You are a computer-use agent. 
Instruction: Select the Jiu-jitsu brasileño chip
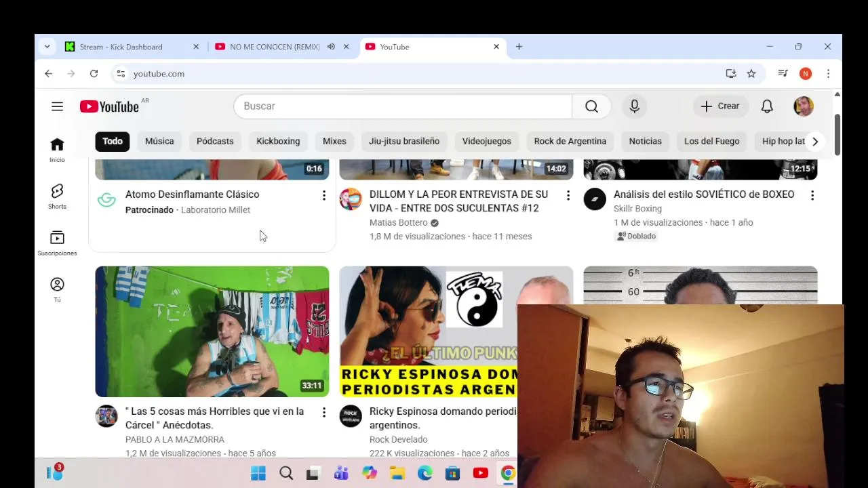click(x=404, y=141)
